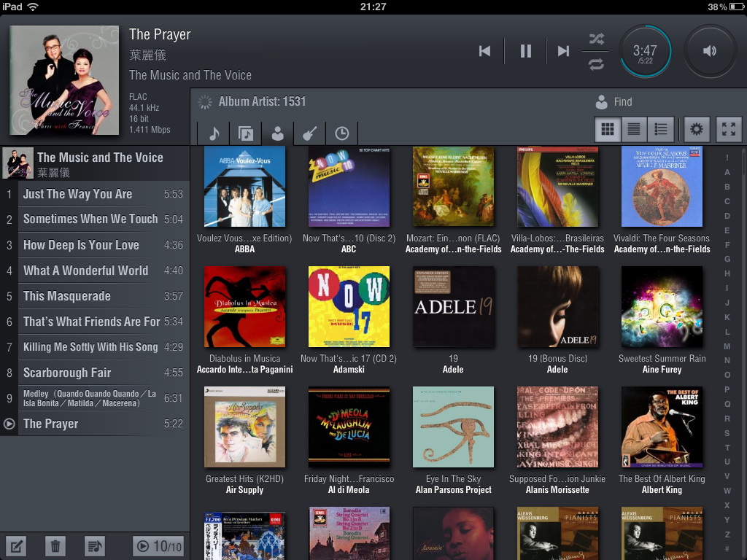Viewport: 747px width, 560px height.
Task: Edit playlist with pencil icon
Action: tap(16, 545)
